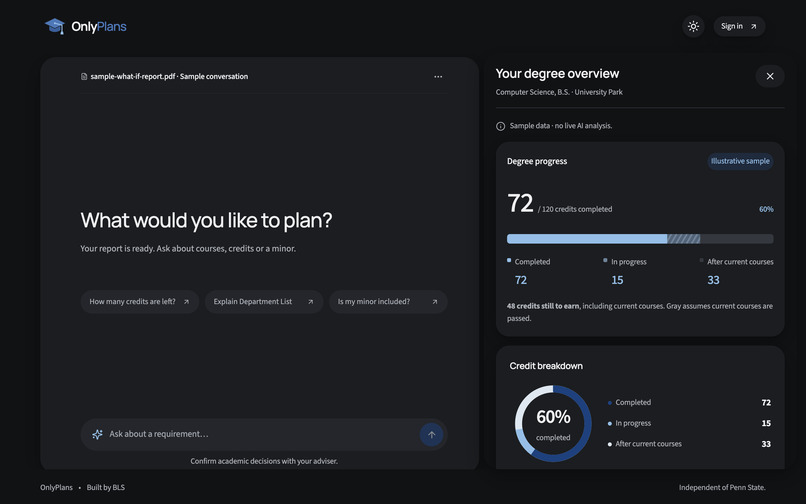Click the In progress legend row showing 15 in Credit breakdown
The height and width of the screenshot is (504, 806).
[x=689, y=423]
